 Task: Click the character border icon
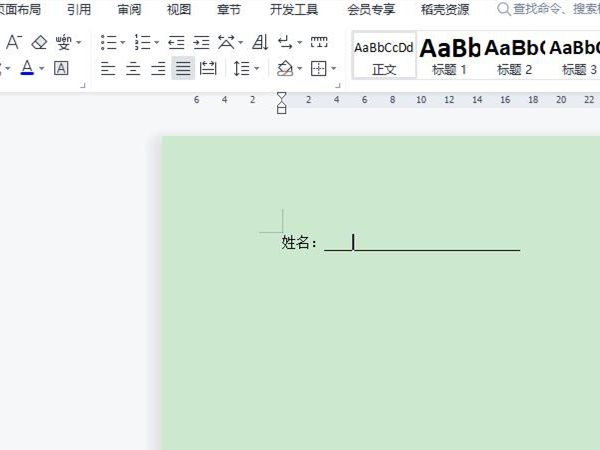(x=61, y=68)
